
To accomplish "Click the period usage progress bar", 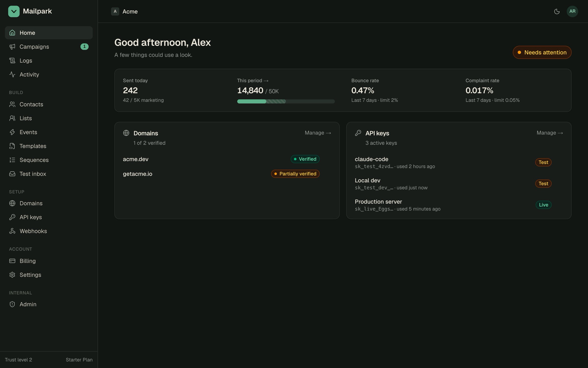I will 286,101.
